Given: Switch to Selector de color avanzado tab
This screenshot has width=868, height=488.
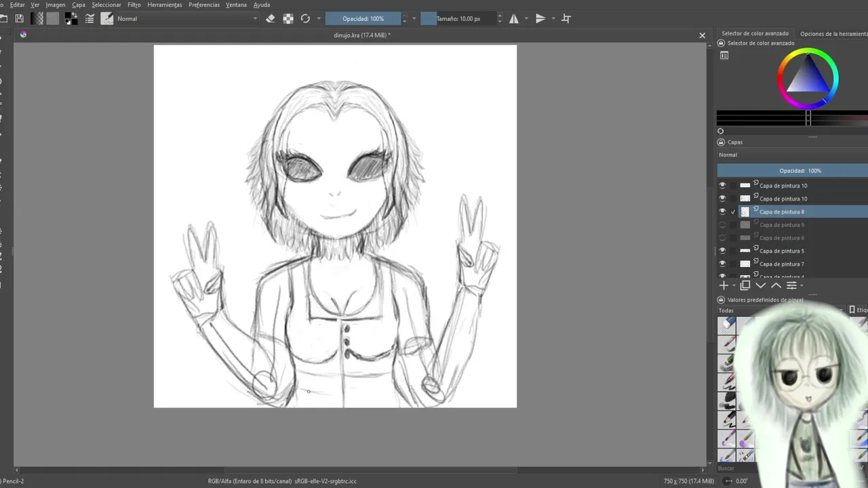Looking at the screenshot, I should coord(755,33).
